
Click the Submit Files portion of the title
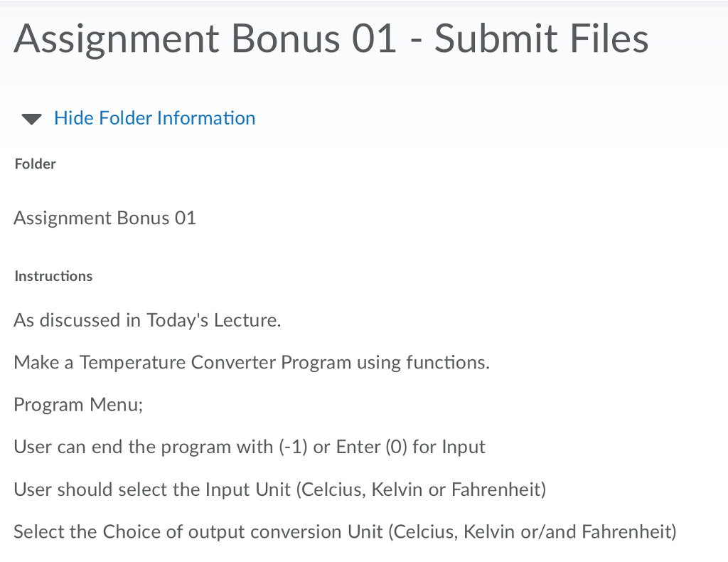[x=542, y=39]
